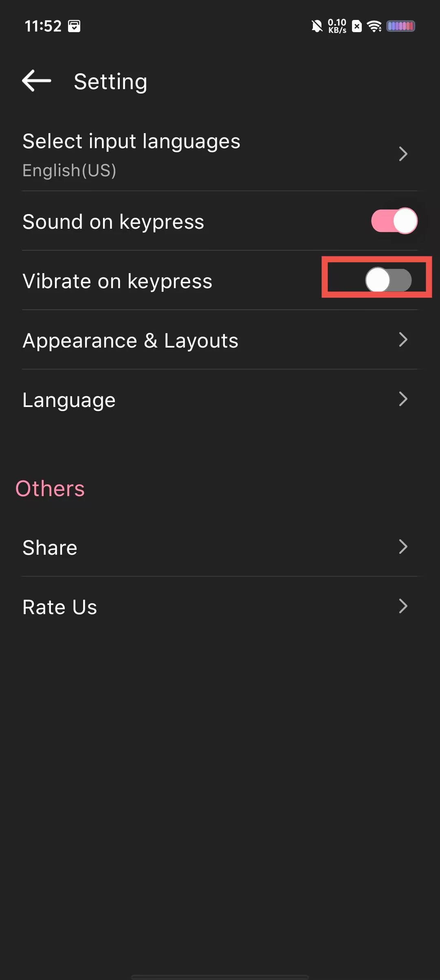Tap the inbox notification icon beside clock
The image size is (440, 980).
point(74,26)
